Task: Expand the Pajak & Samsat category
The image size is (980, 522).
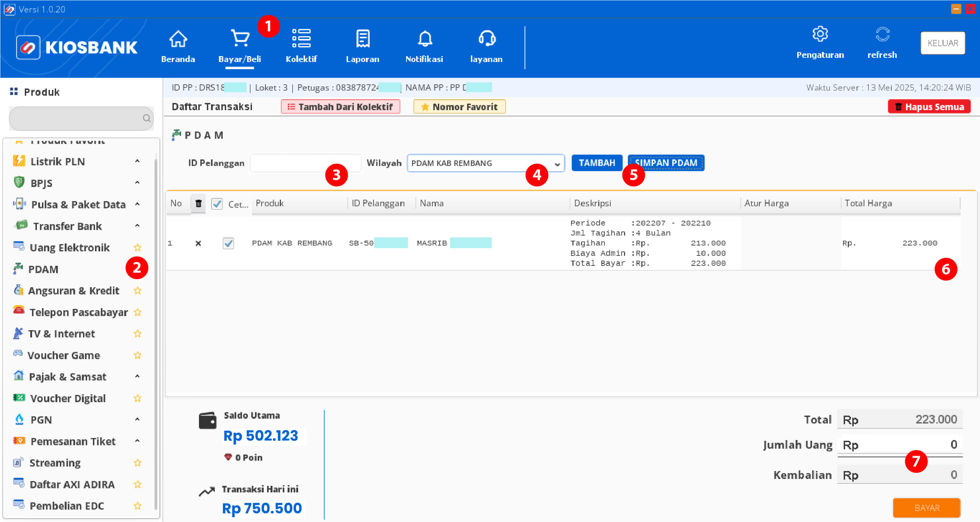Action: pos(137,377)
